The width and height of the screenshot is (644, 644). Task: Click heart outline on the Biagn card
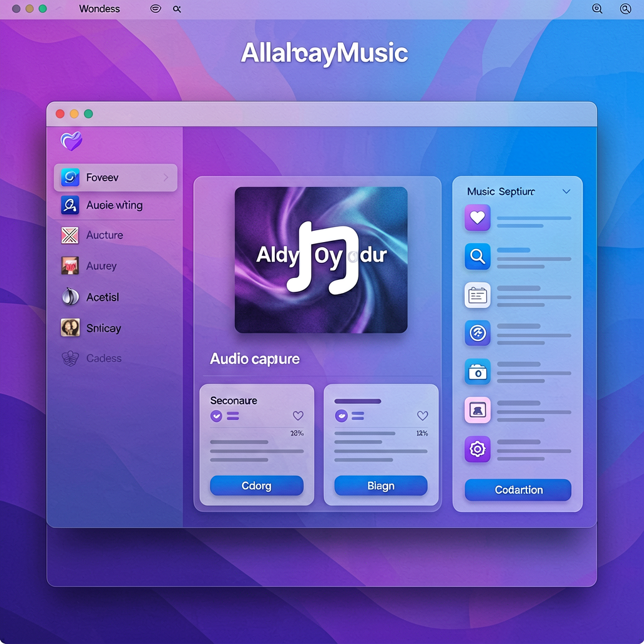(423, 416)
